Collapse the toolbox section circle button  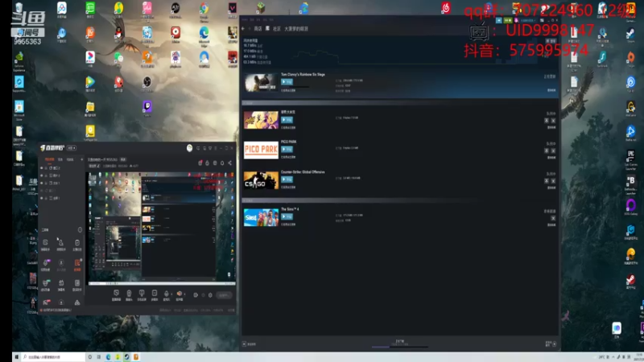point(80,230)
